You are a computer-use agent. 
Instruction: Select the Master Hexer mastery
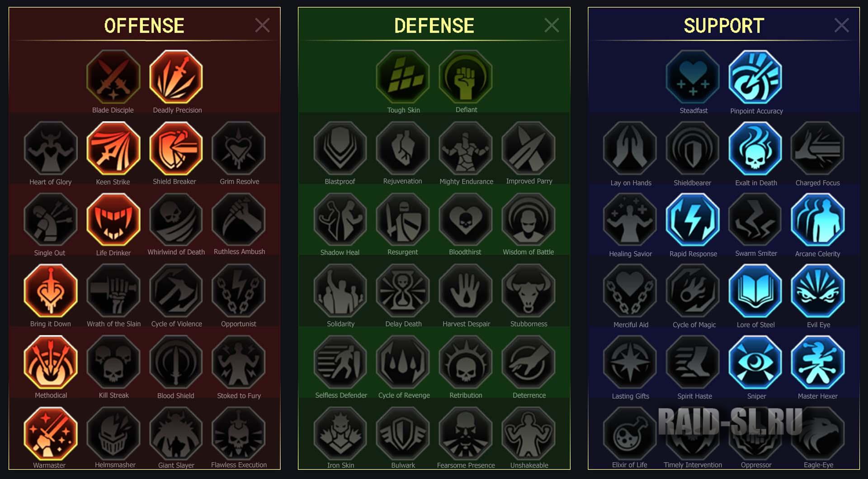[x=818, y=362]
